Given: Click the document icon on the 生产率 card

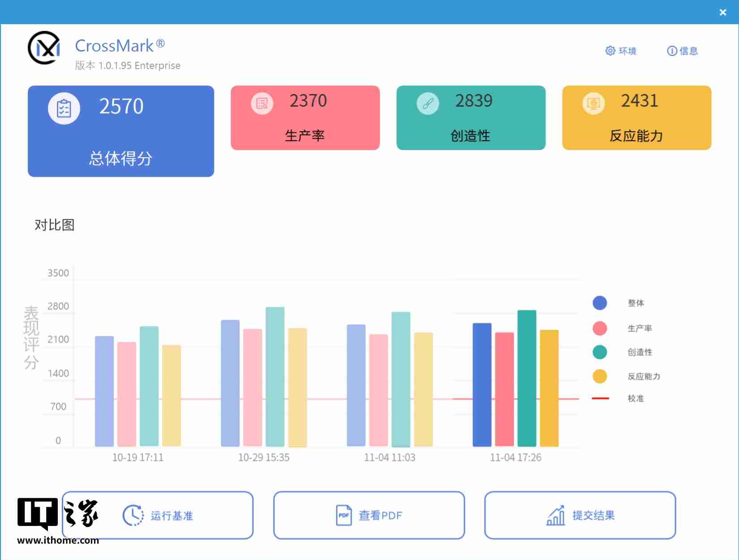Looking at the screenshot, I should 262,103.
